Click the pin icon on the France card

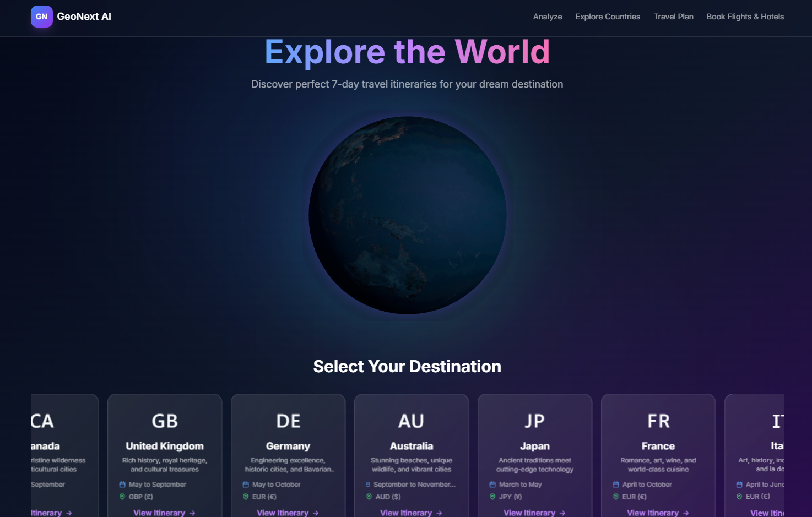pyautogui.click(x=616, y=497)
